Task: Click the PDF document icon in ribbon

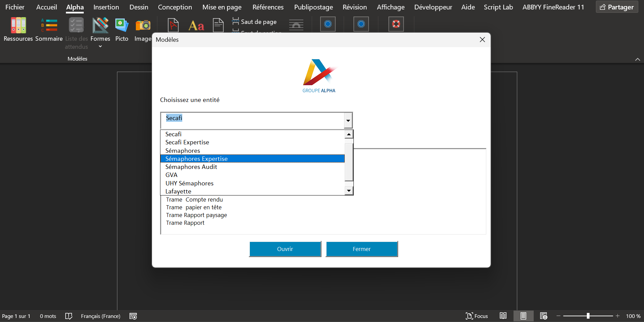Action: coord(173,25)
